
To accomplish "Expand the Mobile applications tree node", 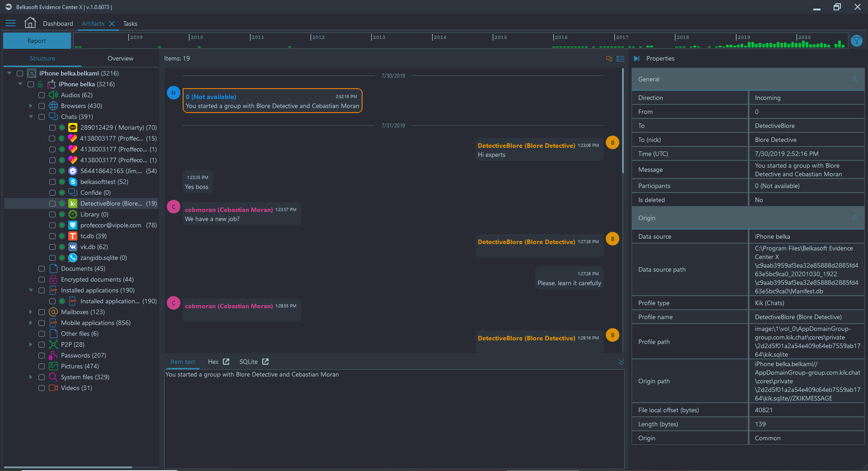I will pos(31,323).
